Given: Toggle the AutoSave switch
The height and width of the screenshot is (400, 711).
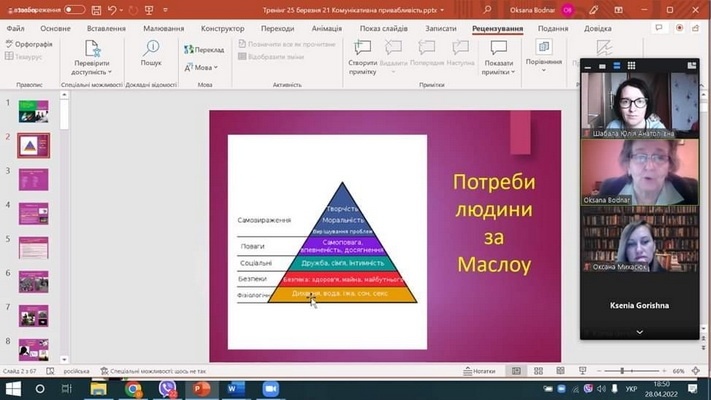Looking at the screenshot, I should coord(74,9).
